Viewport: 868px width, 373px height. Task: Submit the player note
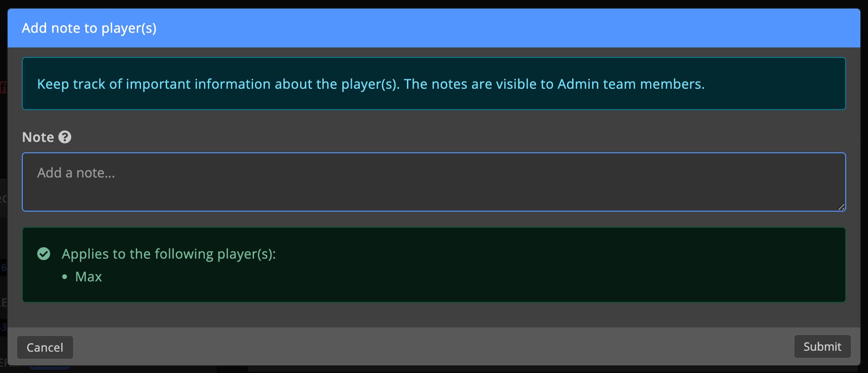822,347
